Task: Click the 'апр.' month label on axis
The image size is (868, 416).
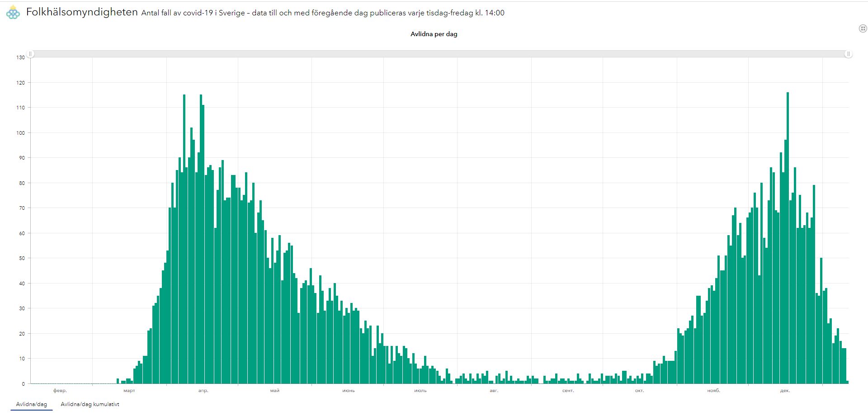Action: (203, 390)
